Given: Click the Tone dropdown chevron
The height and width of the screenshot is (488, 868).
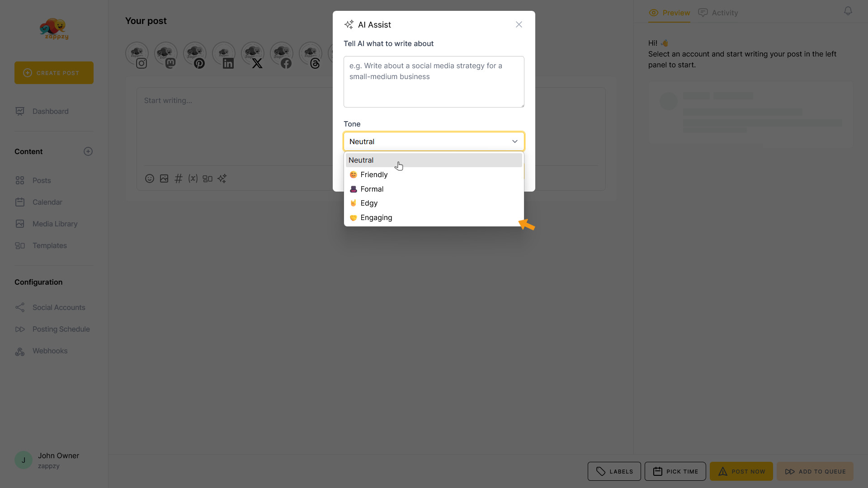Looking at the screenshot, I should point(514,141).
